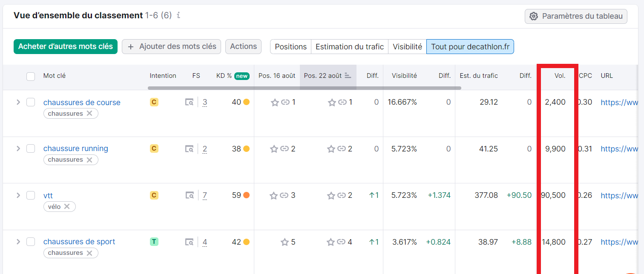Click Ajouter des mots clés button
The width and height of the screenshot is (644, 274).
coord(171,46)
